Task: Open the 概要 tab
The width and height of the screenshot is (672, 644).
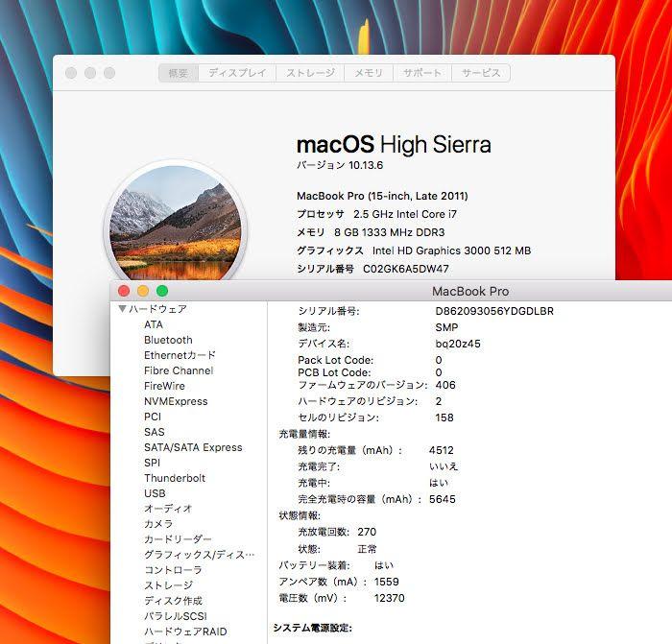Action: coord(179,73)
